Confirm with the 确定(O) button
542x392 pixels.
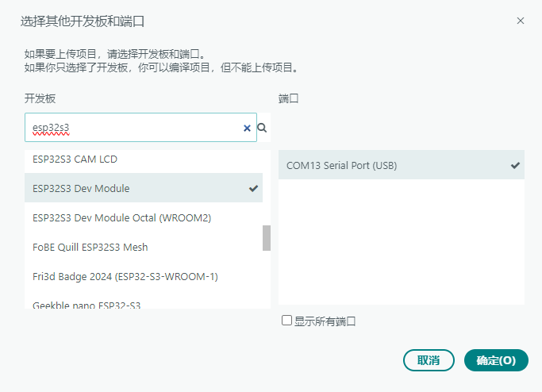click(496, 360)
